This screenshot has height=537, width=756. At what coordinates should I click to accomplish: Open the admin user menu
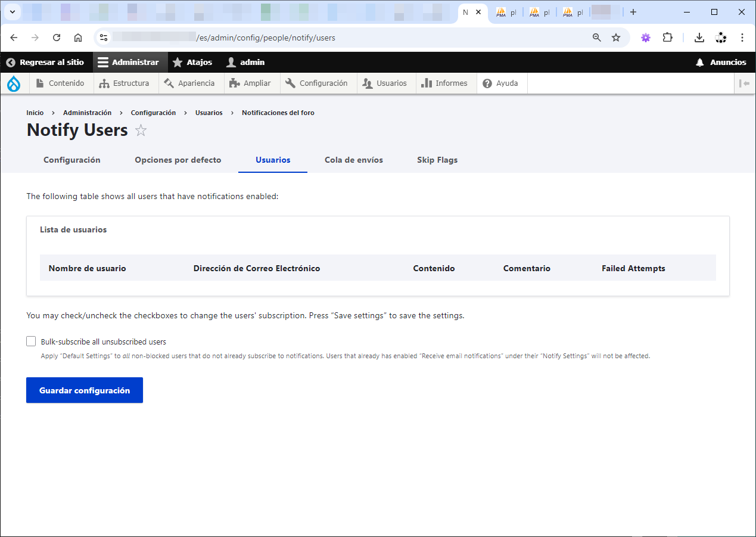245,63
